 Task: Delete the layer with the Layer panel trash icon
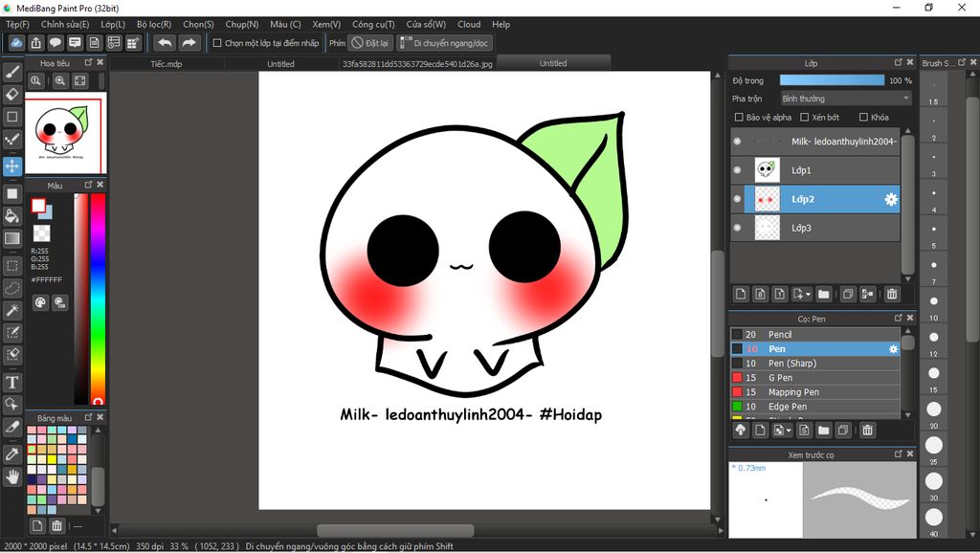[x=892, y=294]
